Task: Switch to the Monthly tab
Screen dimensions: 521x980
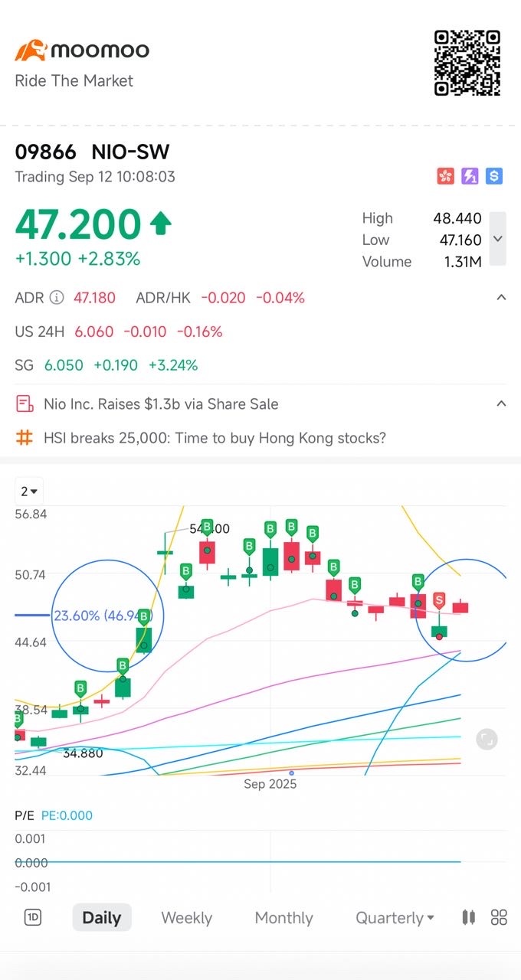Action: pyautogui.click(x=283, y=917)
